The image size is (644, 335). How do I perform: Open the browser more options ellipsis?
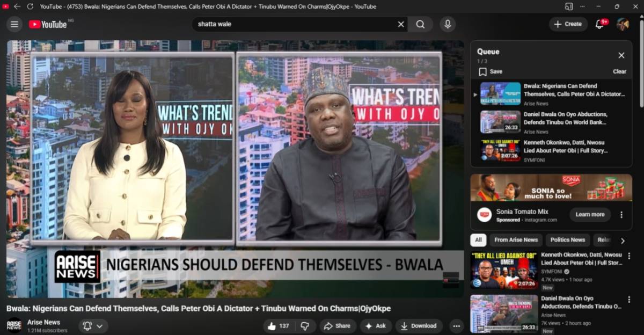coord(583,6)
